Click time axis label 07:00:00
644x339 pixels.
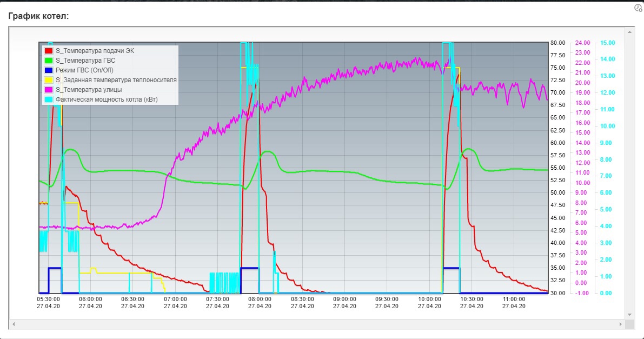[175, 299]
